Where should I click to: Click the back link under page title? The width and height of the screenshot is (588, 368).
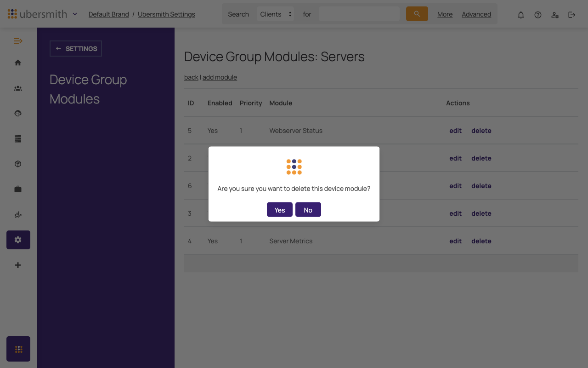(191, 77)
